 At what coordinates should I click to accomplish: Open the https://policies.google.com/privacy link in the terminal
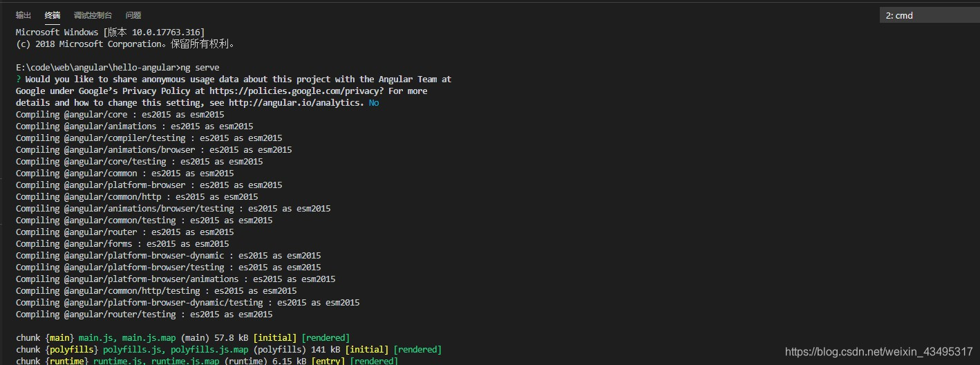(x=296, y=91)
